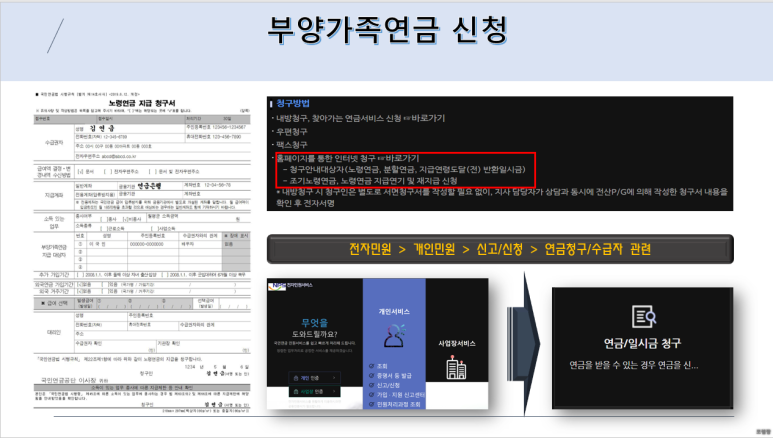Viewport: 773px width, 438px height.
Task: Select 개인민원 in the breadcrumb path
Action: [434, 249]
